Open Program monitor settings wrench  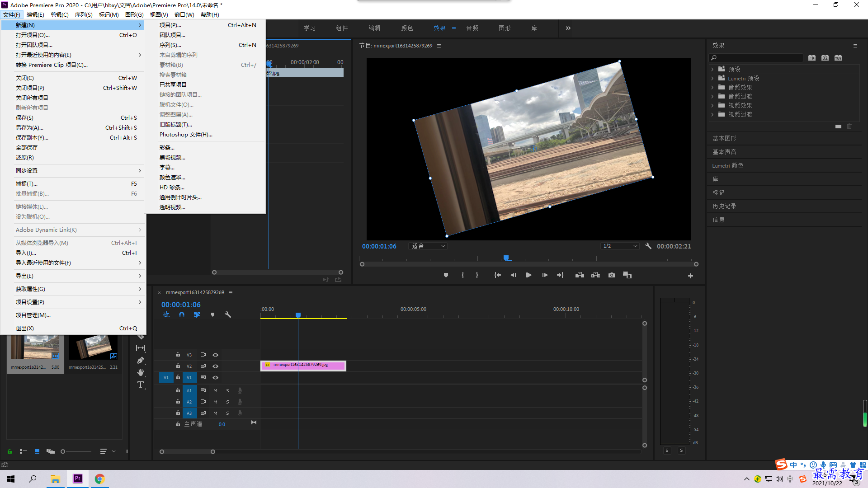click(648, 246)
